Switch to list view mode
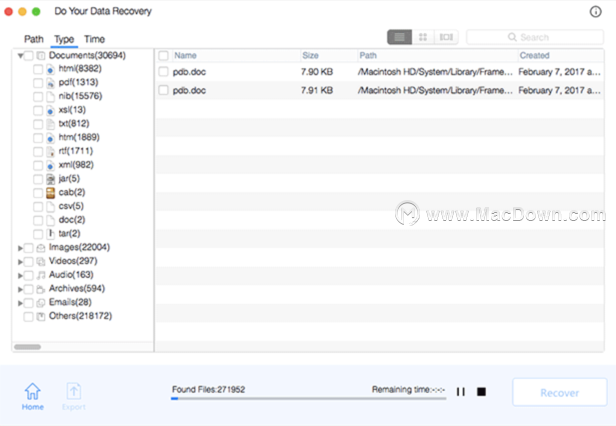 [400, 37]
